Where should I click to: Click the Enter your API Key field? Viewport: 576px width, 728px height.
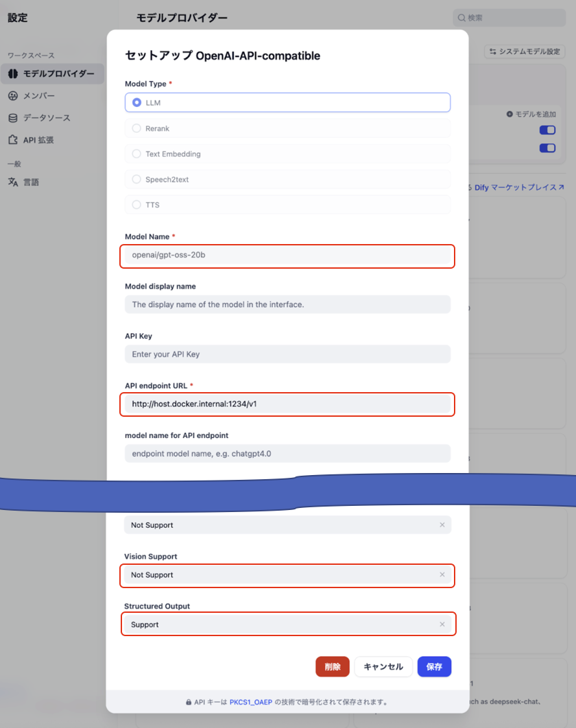[287, 354]
